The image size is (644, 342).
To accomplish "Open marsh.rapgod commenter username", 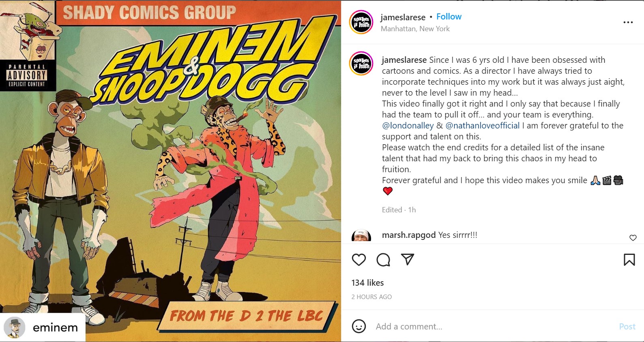I will click(x=409, y=235).
